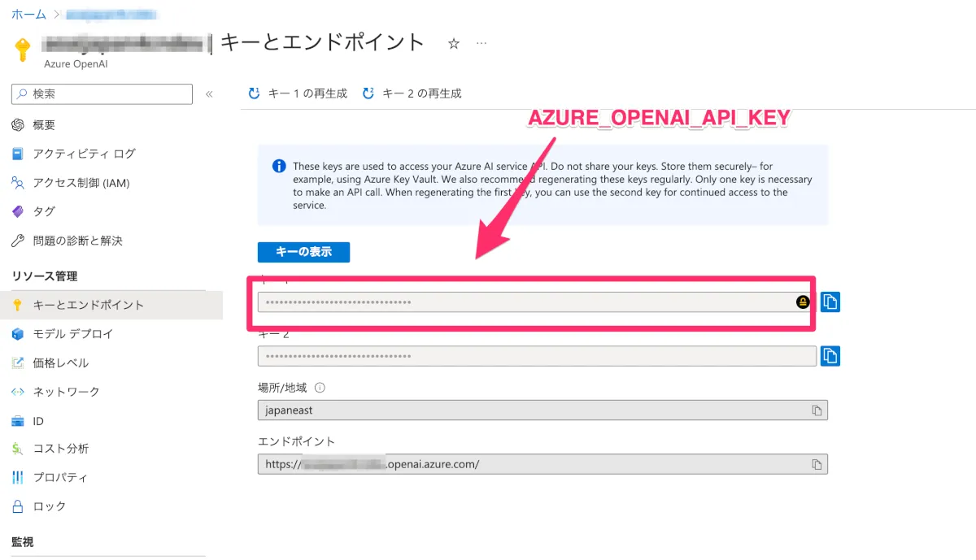976x560 pixels.
Task: Click the Key 2 masked field
Action: [x=537, y=356]
